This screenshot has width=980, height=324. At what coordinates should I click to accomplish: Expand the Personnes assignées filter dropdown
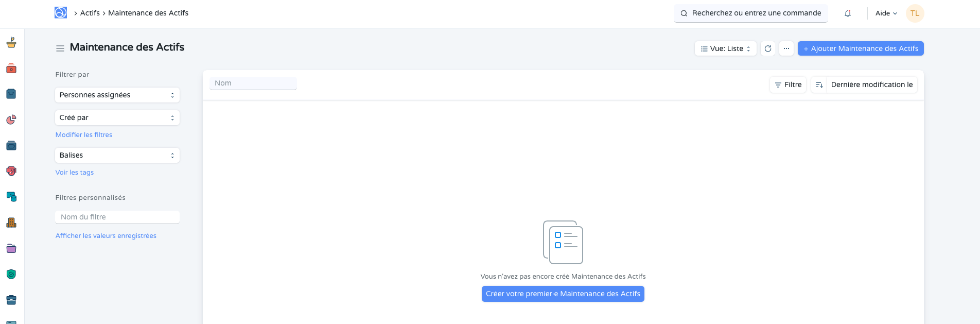coord(117,95)
